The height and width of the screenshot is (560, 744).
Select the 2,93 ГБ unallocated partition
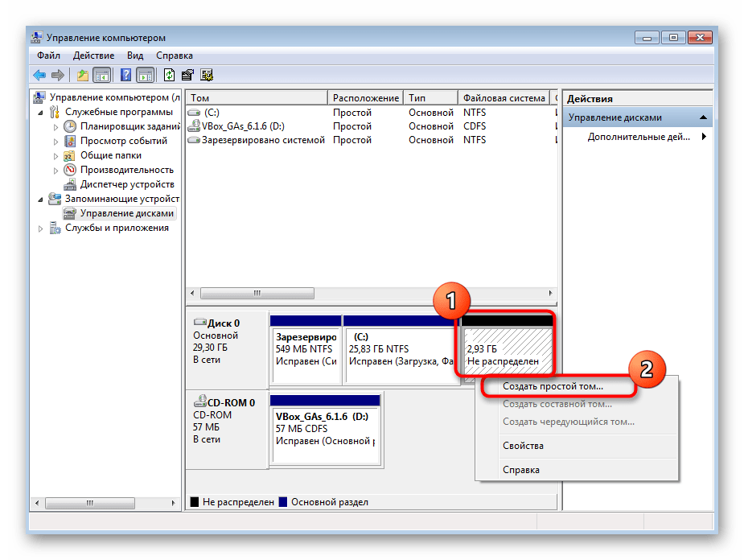click(x=508, y=350)
